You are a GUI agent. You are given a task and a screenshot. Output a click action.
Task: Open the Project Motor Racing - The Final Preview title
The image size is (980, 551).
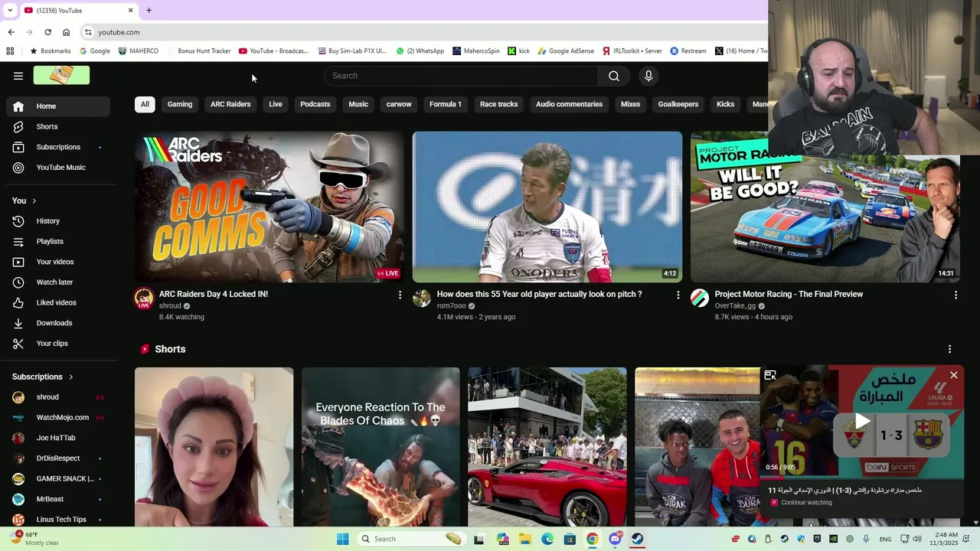coord(789,294)
